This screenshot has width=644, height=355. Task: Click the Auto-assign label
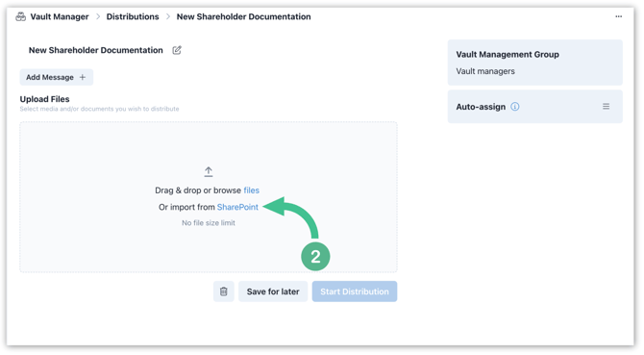coord(481,107)
